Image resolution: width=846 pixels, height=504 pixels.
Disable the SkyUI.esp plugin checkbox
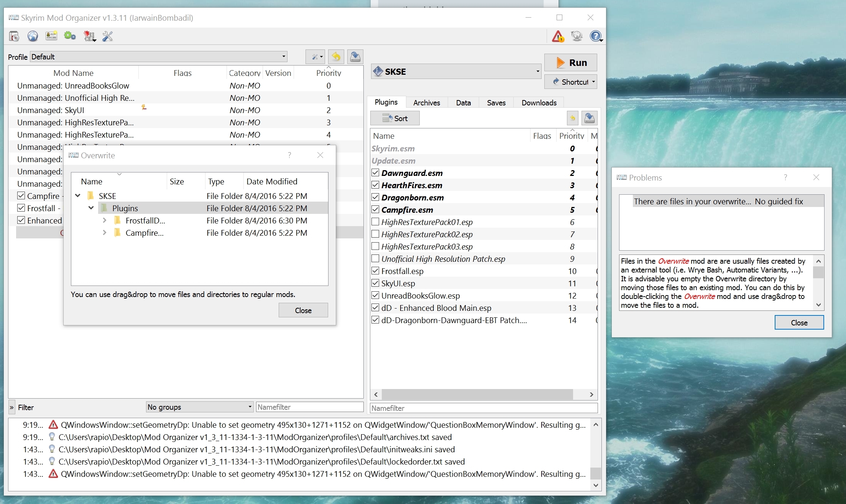pyautogui.click(x=375, y=283)
